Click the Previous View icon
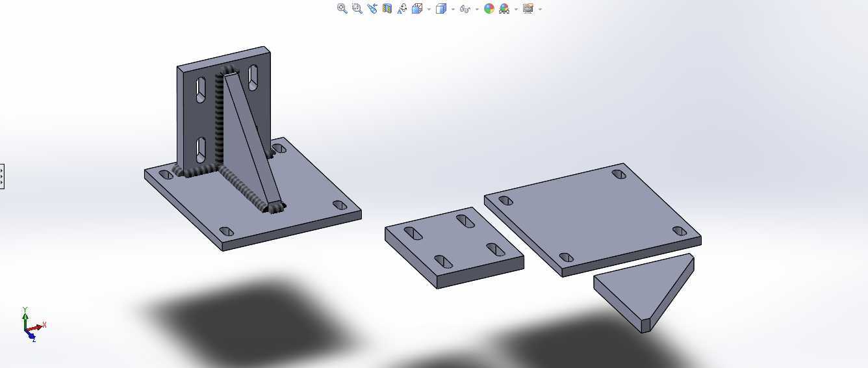The width and height of the screenshot is (868, 368). pos(372,8)
